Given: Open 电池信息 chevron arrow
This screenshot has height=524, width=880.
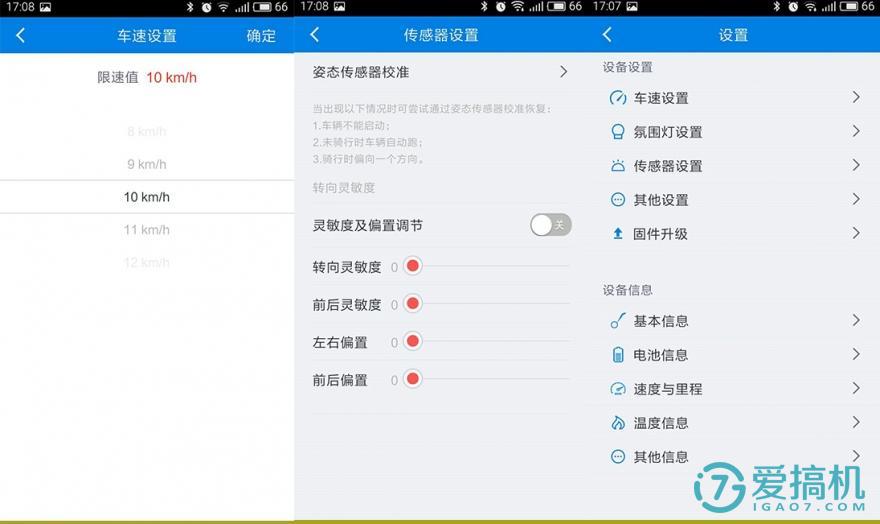Looking at the screenshot, I should click(856, 354).
